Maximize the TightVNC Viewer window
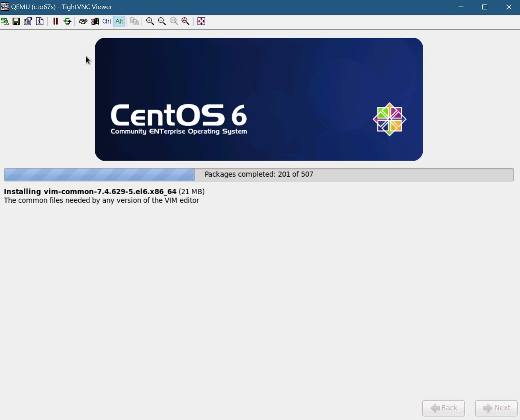The width and height of the screenshot is (520, 420). 485,7
